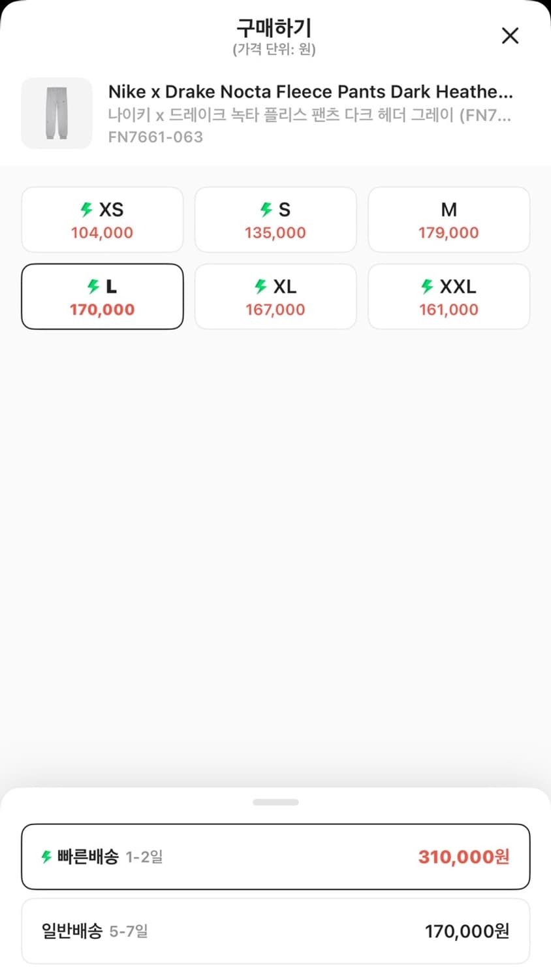Viewport: 551px width, 980px height.
Task: Tap the fast-delivery bolt beside S
Action: tap(266, 209)
